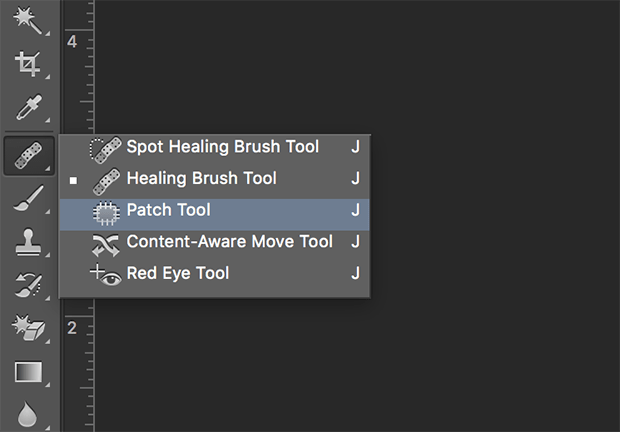Select the Magic Eraser tool

28,328
